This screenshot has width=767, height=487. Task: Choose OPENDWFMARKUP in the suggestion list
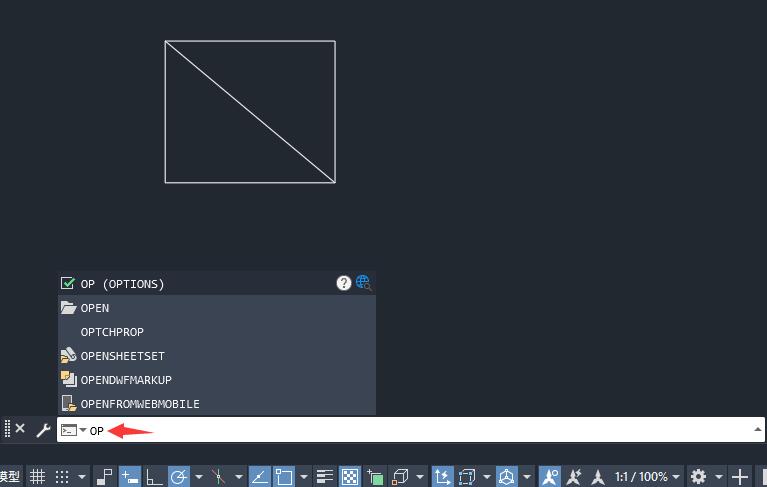pos(217,379)
